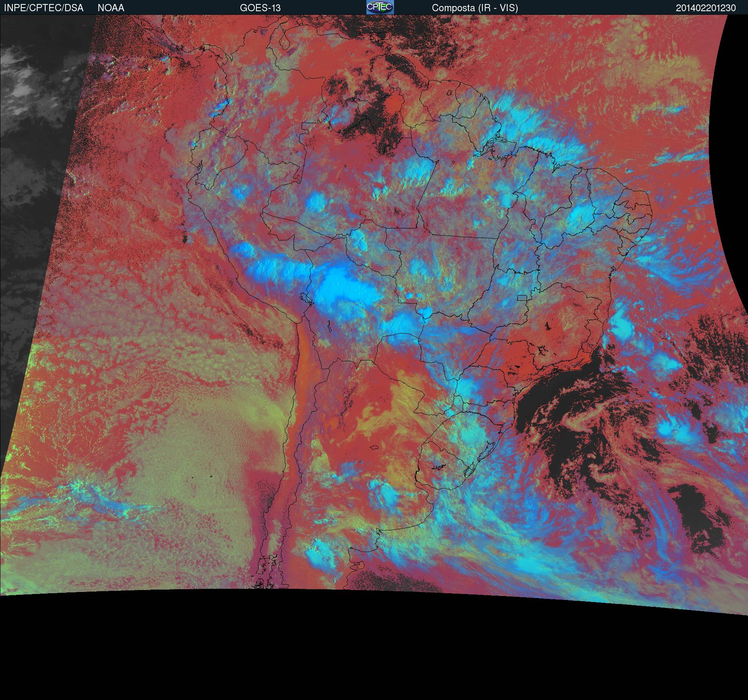Click the CPTEC logo in the header
The width and height of the screenshot is (748, 700).
pyautogui.click(x=380, y=7)
